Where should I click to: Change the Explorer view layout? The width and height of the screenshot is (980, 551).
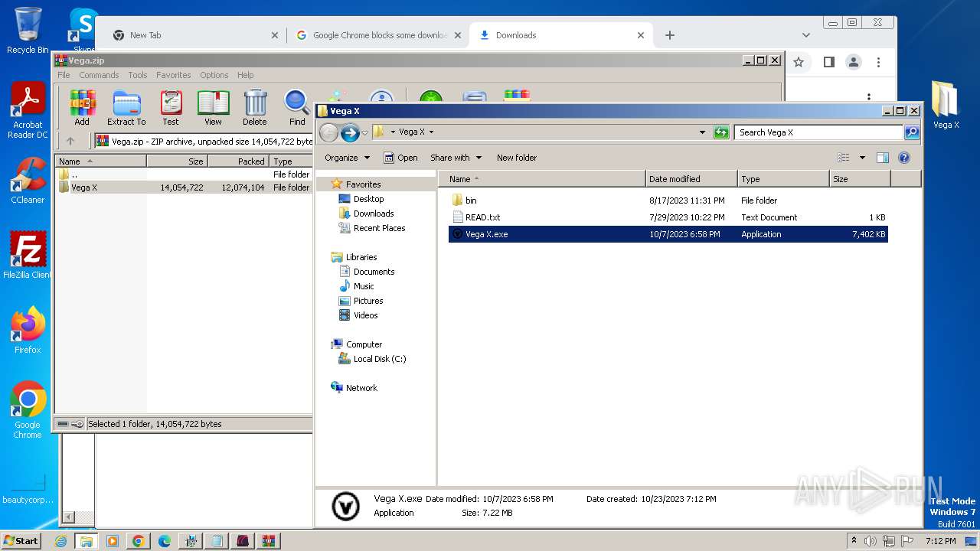844,158
